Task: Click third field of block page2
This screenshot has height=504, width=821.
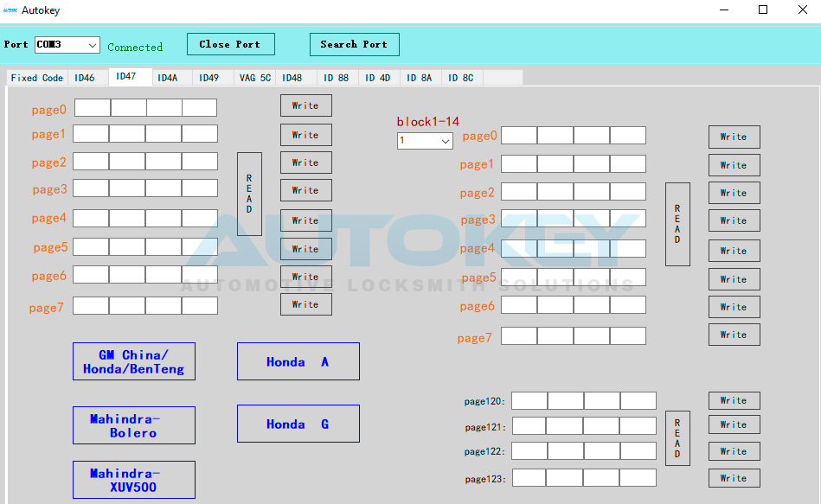Action: [592, 192]
